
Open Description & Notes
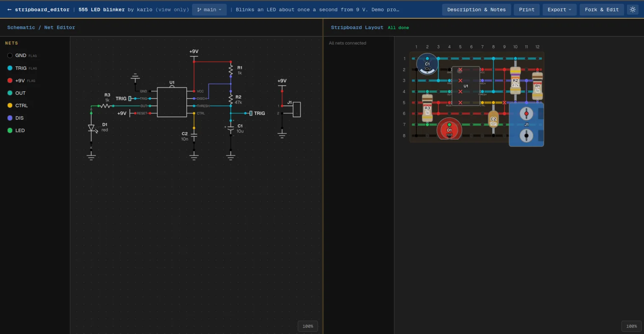[476, 10]
